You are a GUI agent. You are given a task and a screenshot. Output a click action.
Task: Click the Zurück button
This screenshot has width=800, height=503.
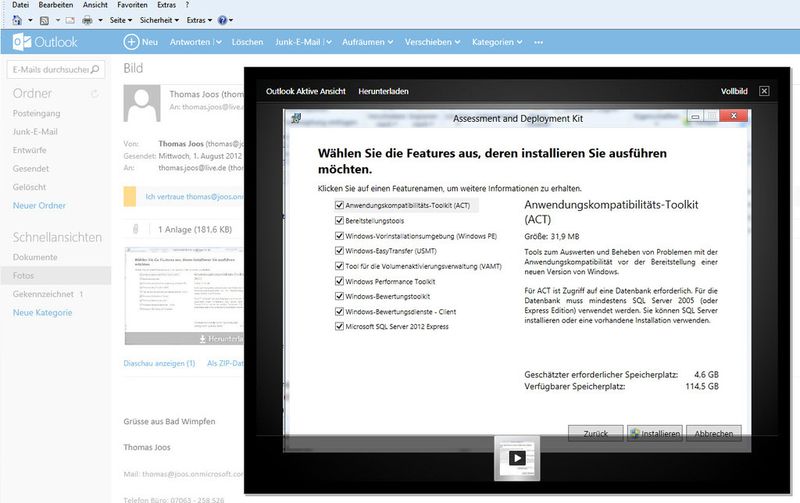(x=595, y=433)
